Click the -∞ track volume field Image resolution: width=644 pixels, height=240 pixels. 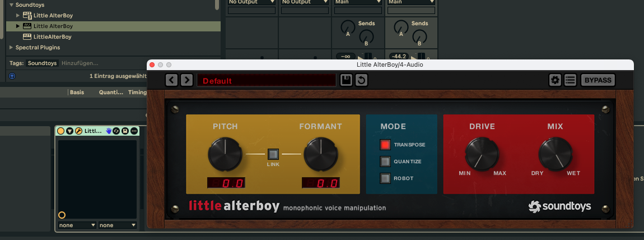point(346,56)
